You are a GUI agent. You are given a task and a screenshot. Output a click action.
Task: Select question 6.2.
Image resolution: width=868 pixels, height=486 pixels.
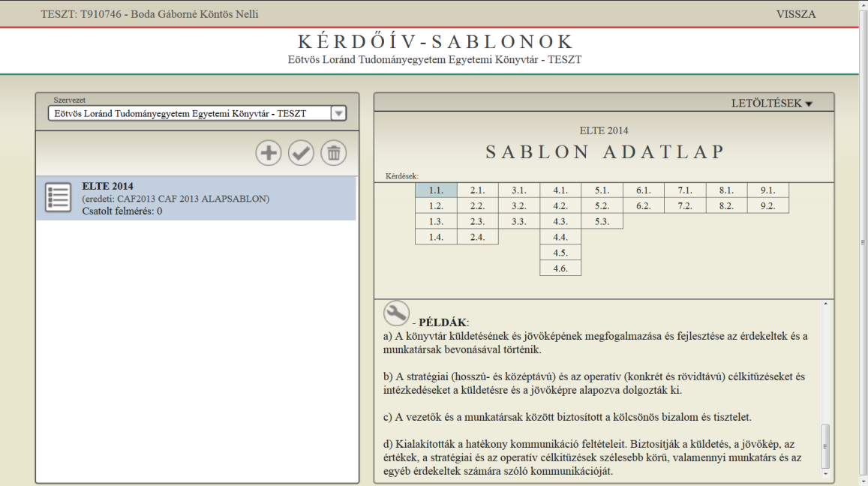643,206
